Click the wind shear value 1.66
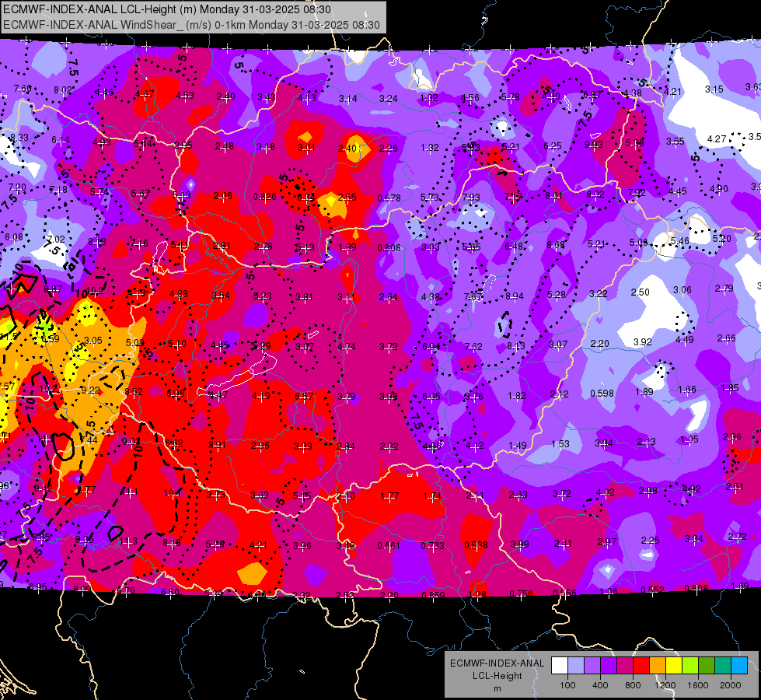 (686, 389)
